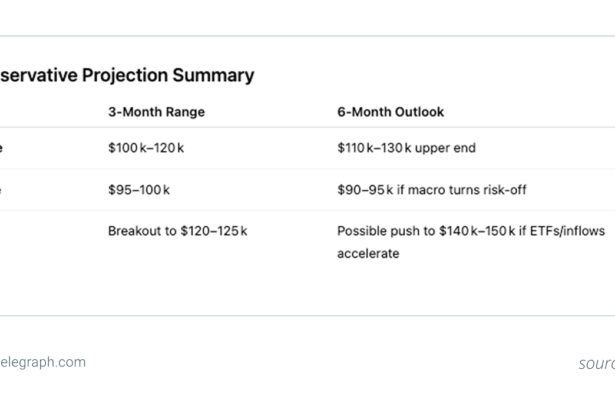Select the 6-Month Outlook column header
Image resolution: width=615 pixels, height=410 pixels.
390,112
